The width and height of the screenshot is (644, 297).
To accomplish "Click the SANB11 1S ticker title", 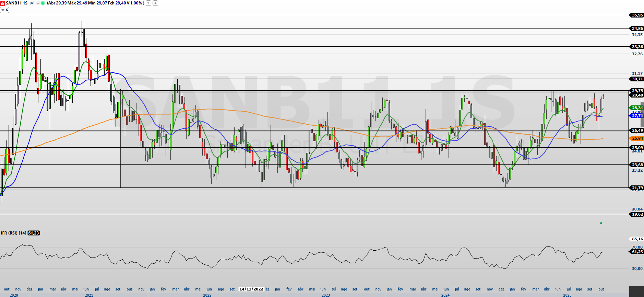I will point(16,3).
